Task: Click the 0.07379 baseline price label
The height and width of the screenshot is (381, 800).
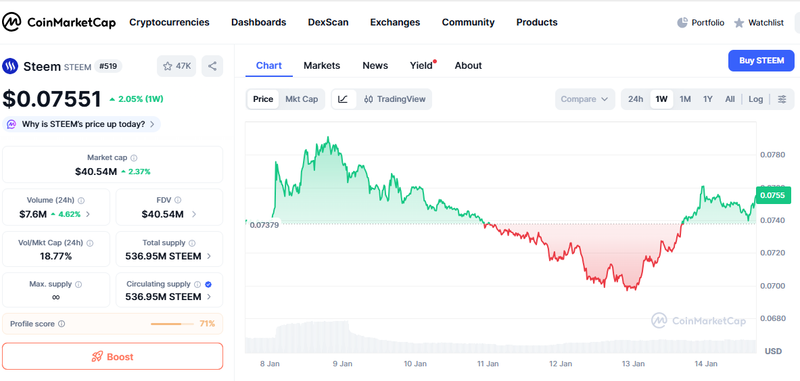Action: point(264,225)
